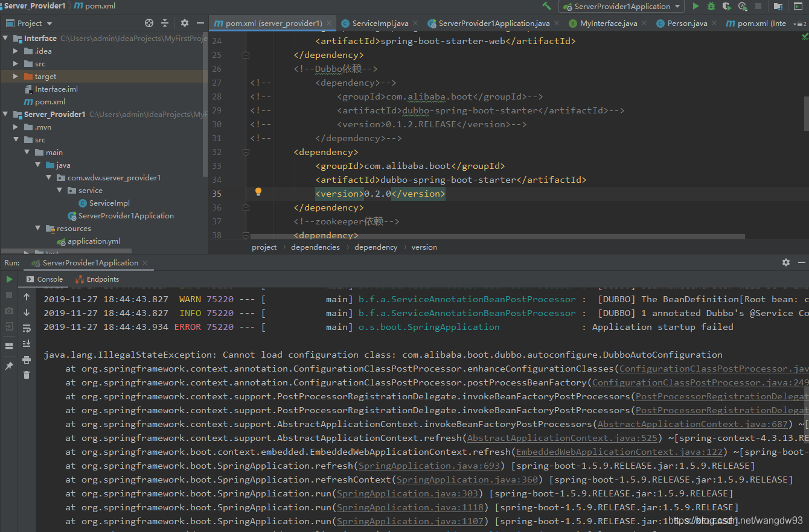The width and height of the screenshot is (809, 532).
Task: Click breadcrumb 'project'
Action: [x=264, y=247]
